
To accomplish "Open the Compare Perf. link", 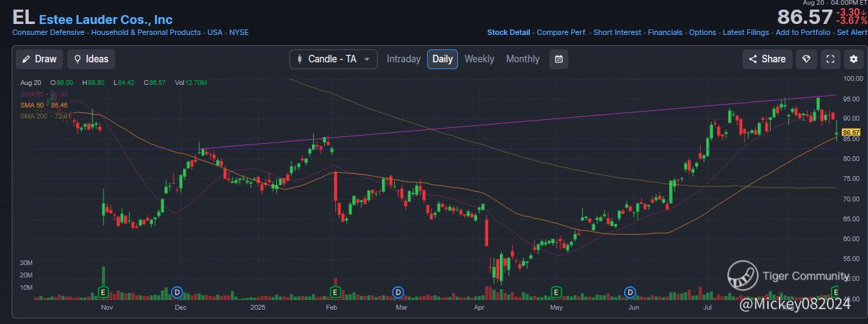I will tap(562, 32).
